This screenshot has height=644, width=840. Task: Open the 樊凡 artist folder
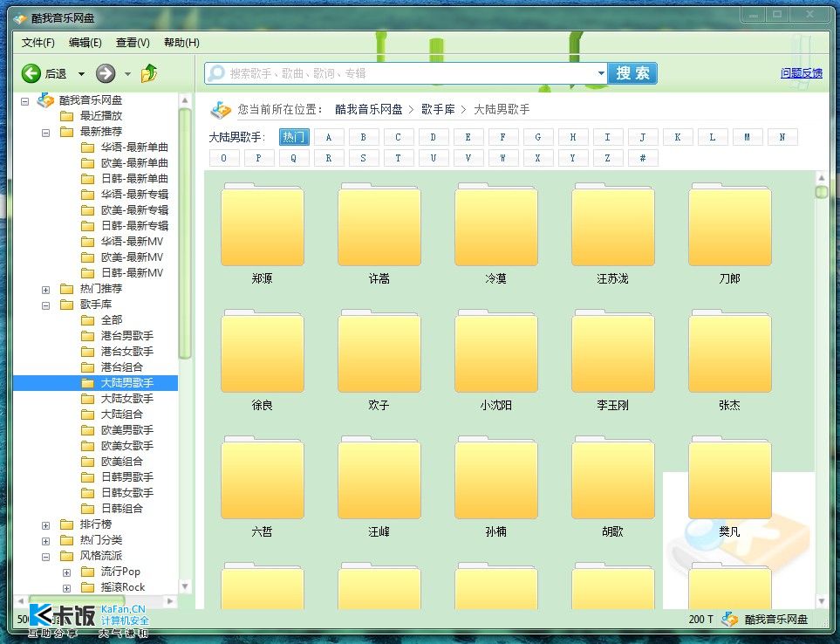tap(729, 478)
